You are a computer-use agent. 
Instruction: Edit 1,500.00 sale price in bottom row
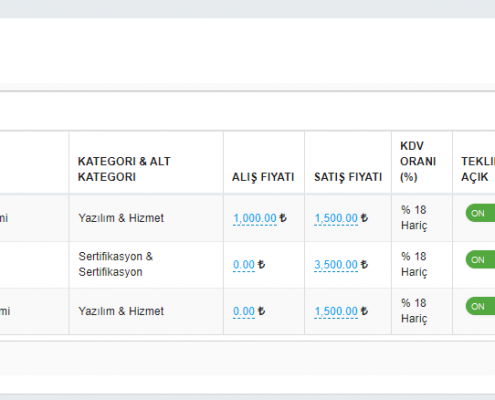[336, 312]
